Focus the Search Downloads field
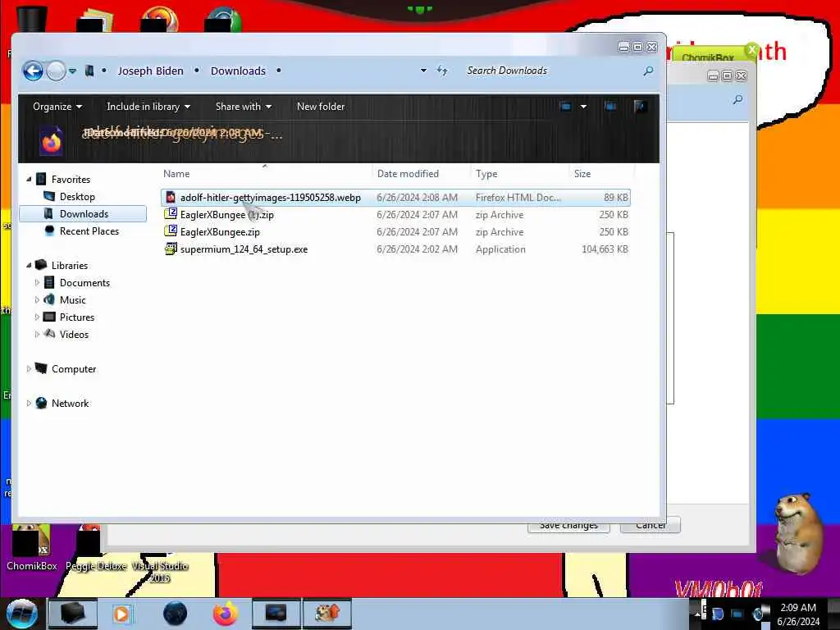The width and height of the screenshot is (840, 630). pos(552,71)
